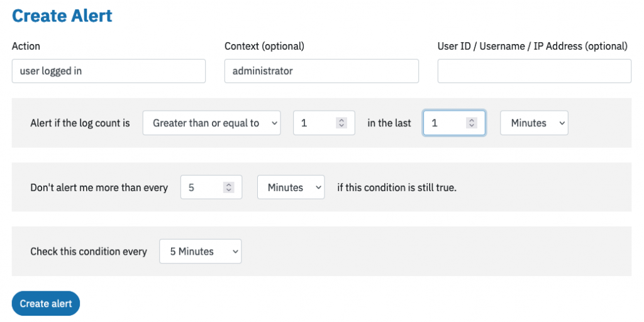The width and height of the screenshot is (644, 322).
Task: Expand the 'Check this condition every' 5 Minutes dropdown
Action: pyautogui.click(x=201, y=252)
